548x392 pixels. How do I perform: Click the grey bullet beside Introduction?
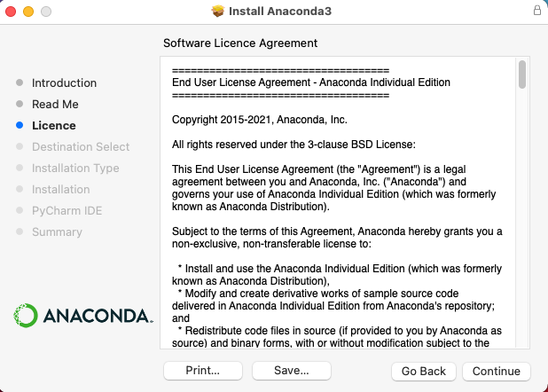pyautogui.click(x=20, y=83)
